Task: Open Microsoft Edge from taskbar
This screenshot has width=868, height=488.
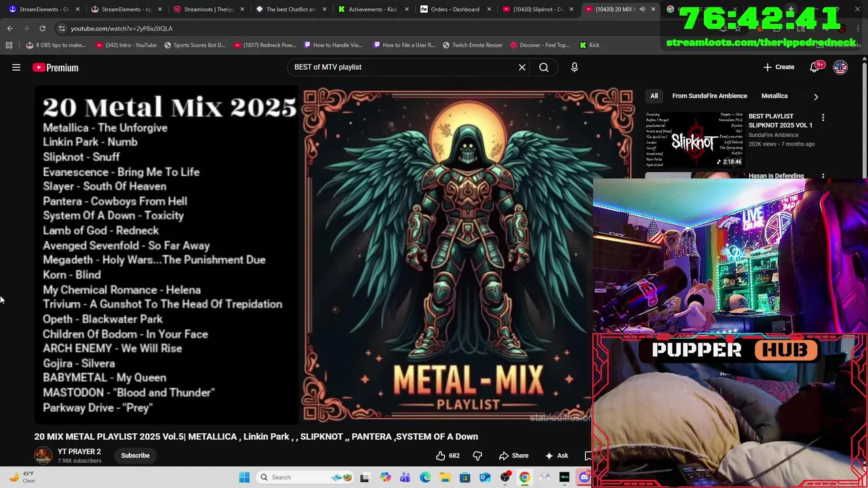Action: coord(425,477)
